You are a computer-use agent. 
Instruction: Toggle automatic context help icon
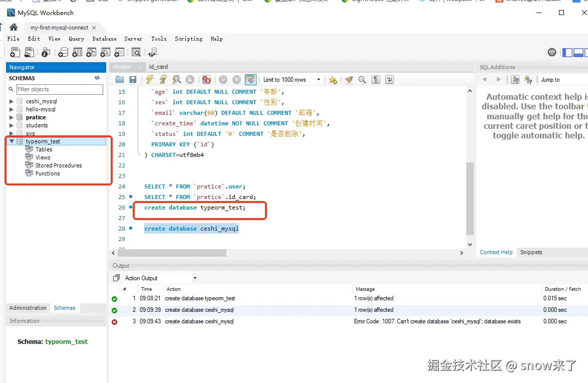point(528,80)
